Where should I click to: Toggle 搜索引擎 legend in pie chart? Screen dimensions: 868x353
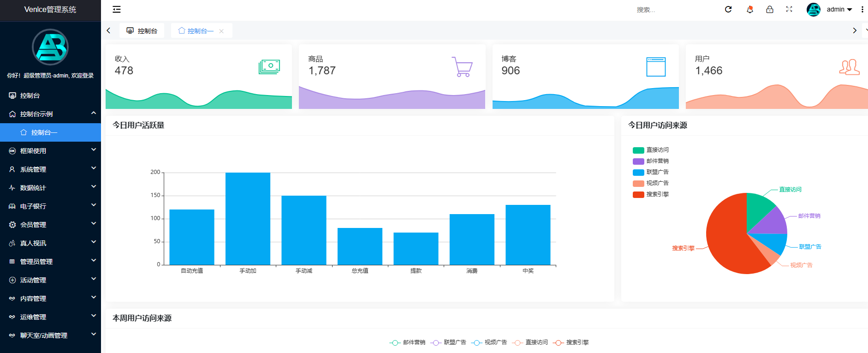651,194
